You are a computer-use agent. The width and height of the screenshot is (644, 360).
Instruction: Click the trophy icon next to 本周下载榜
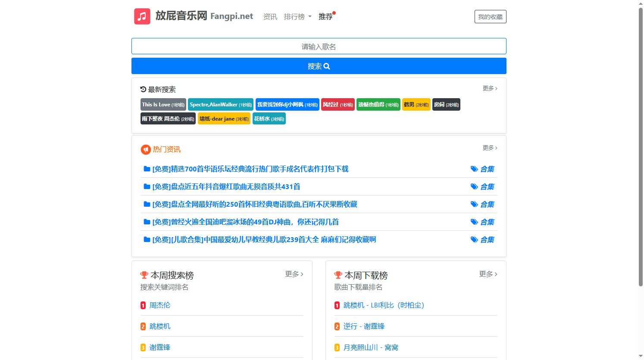click(x=338, y=275)
